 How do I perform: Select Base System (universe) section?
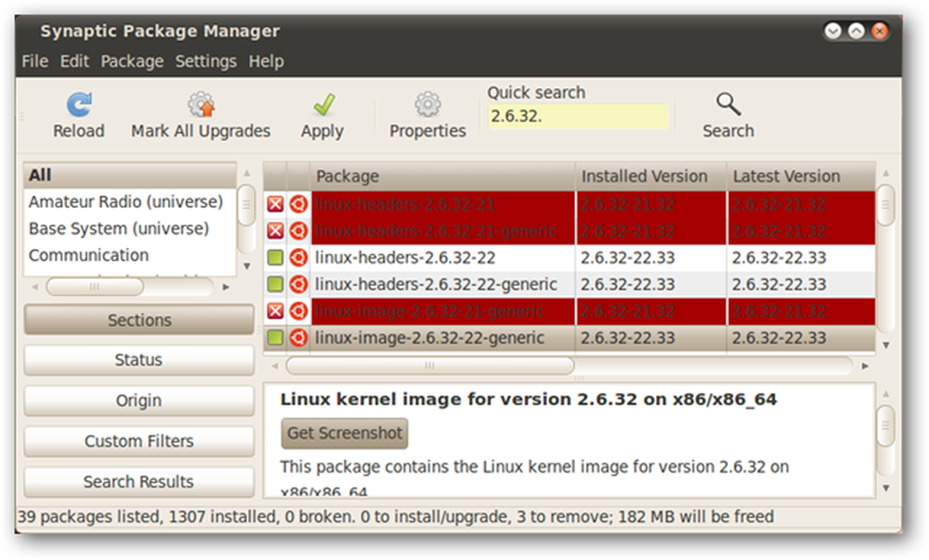tap(130, 228)
